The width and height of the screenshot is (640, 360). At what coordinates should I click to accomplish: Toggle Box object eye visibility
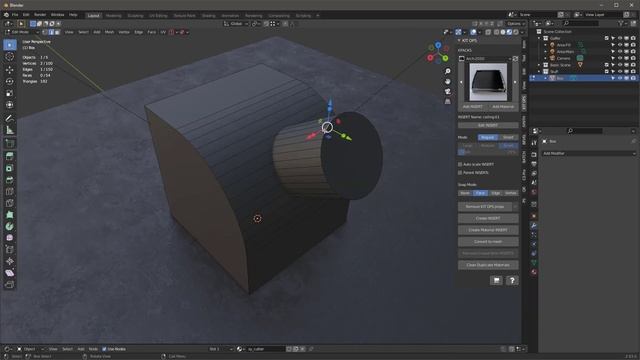click(620, 78)
